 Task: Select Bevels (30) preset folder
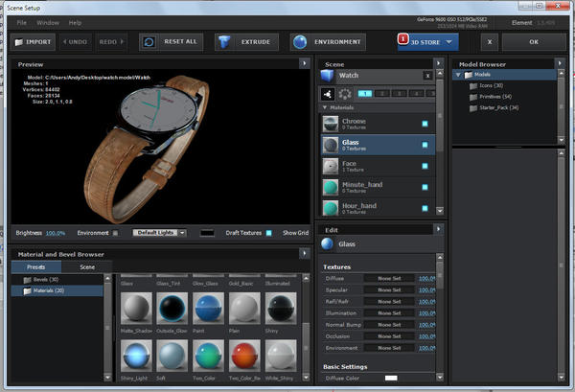click(x=41, y=280)
